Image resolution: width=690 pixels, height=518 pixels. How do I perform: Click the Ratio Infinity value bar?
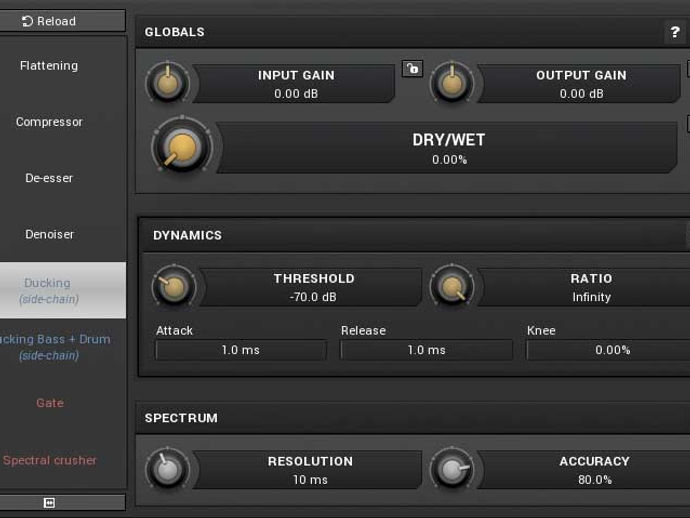point(584,287)
